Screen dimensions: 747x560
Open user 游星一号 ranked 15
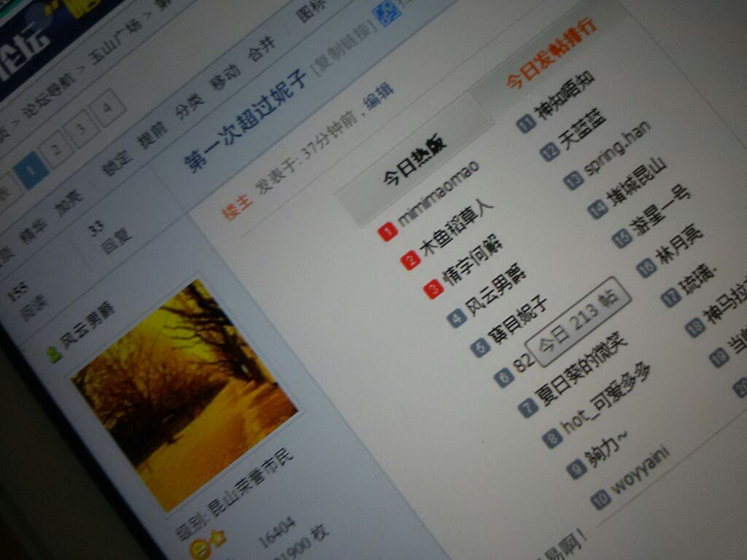point(661,211)
